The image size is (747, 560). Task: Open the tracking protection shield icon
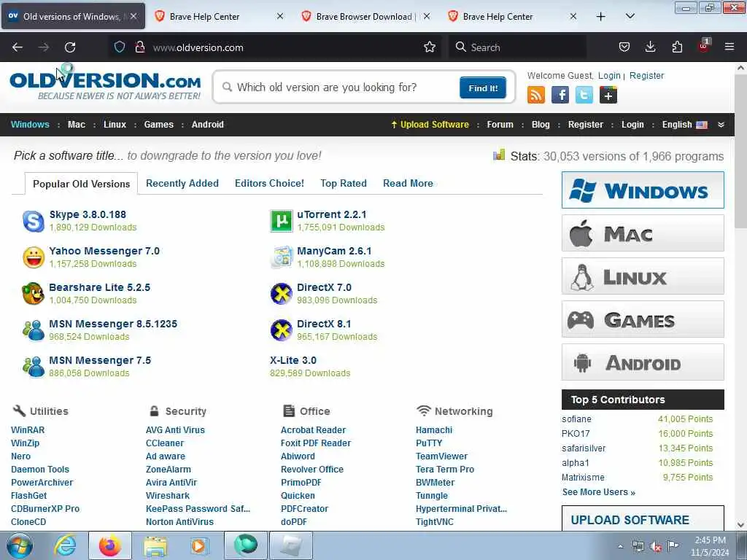click(120, 47)
